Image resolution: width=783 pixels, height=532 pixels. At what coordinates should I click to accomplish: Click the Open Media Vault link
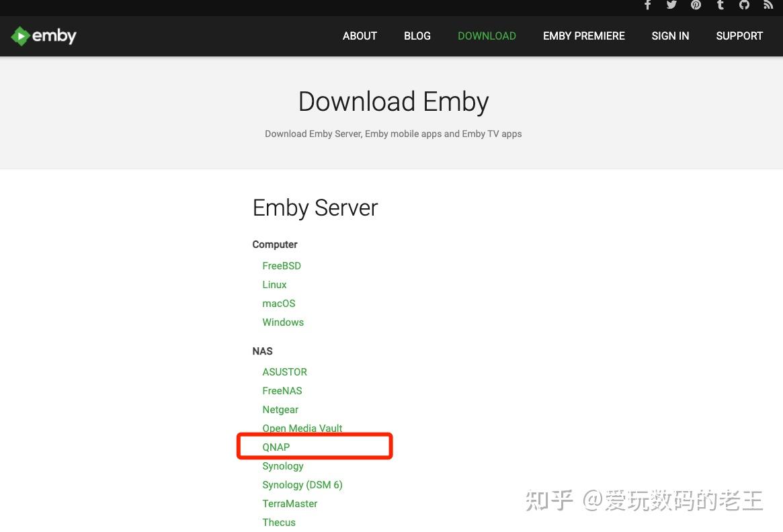tap(302, 428)
